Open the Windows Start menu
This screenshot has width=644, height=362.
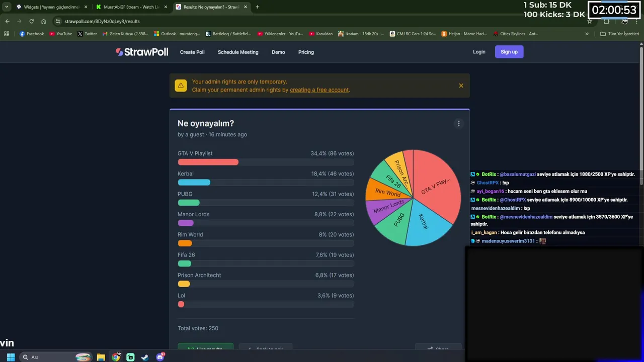click(10, 357)
